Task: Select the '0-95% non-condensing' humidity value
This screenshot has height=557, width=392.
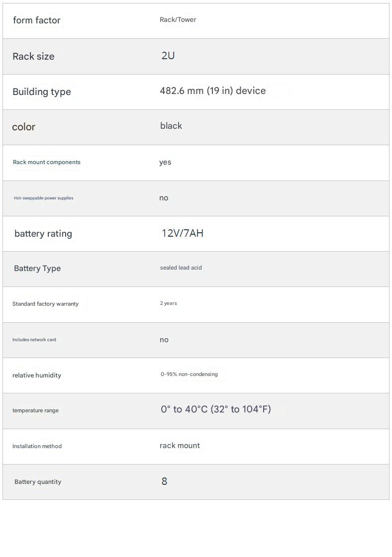Action: tap(189, 374)
